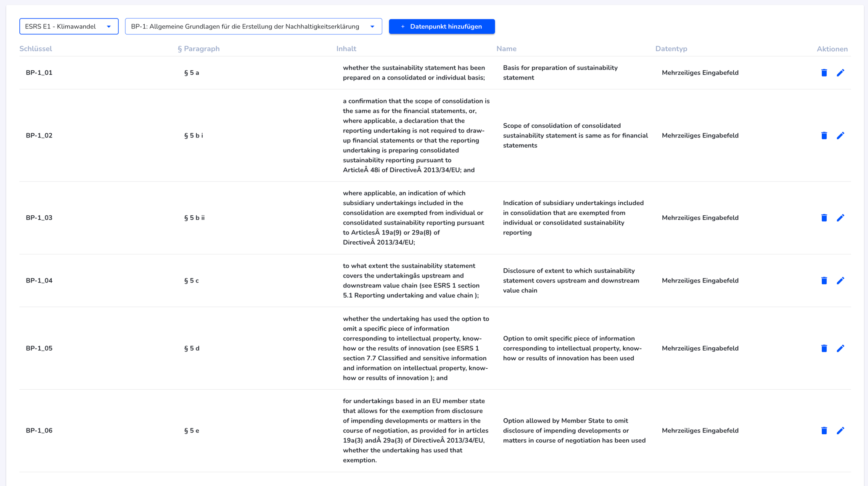Select the BP-1_06 key cell

coord(39,431)
